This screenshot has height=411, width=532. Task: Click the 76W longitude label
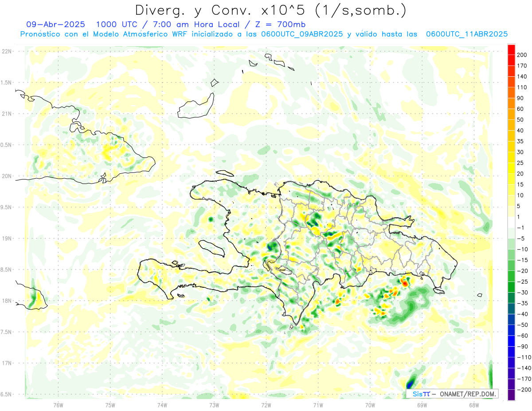[x=58, y=405]
